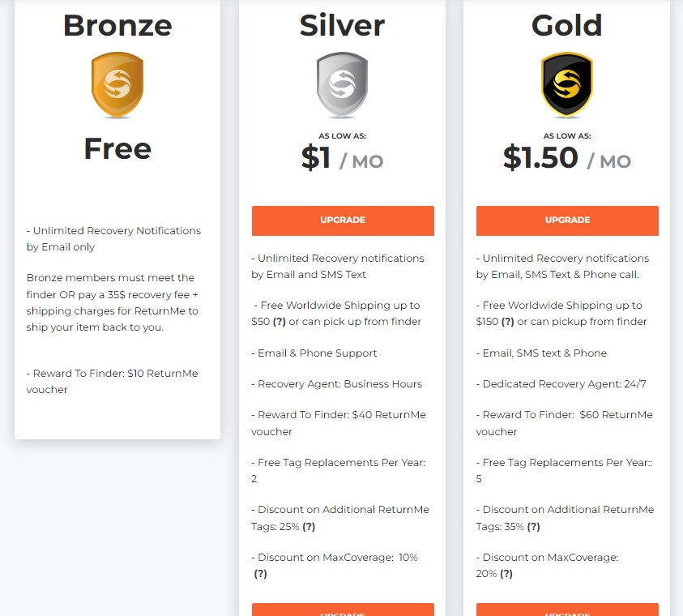
Task: Click the Gold shield badge icon
Action: (x=567, y=85)
